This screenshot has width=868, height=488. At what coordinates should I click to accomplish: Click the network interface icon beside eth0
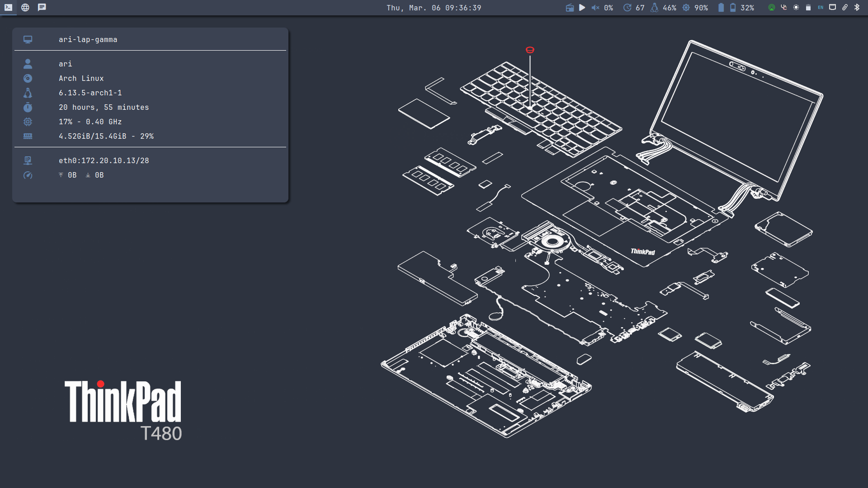point(28,160)
